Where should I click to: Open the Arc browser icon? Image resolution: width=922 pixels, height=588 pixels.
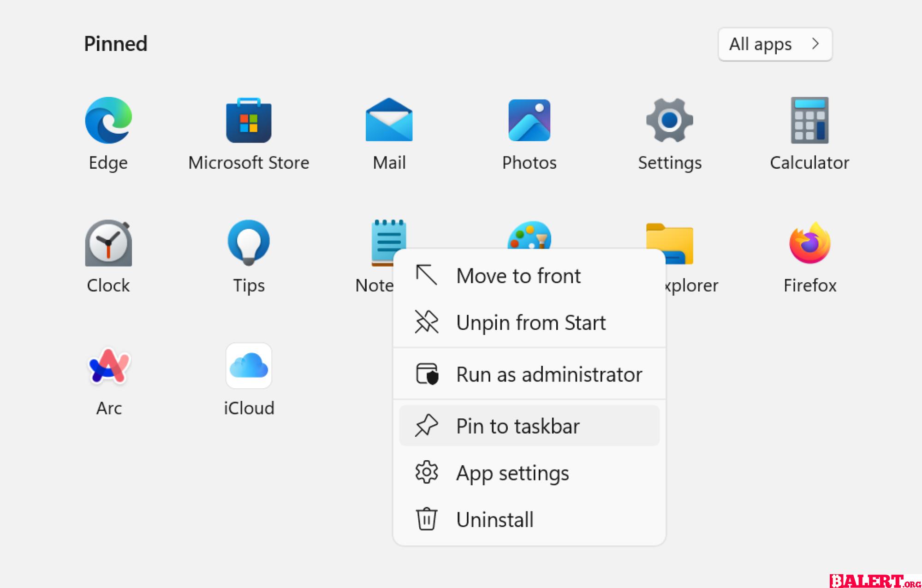pos(109,366)
